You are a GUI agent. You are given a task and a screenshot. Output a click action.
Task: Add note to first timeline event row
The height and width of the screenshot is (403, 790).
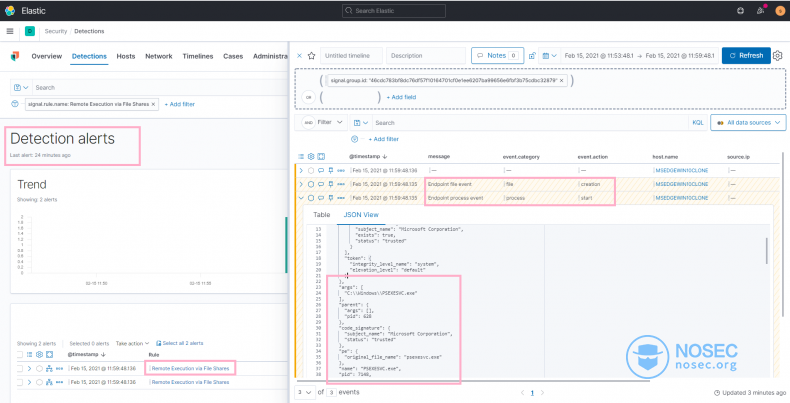(320, 170)
